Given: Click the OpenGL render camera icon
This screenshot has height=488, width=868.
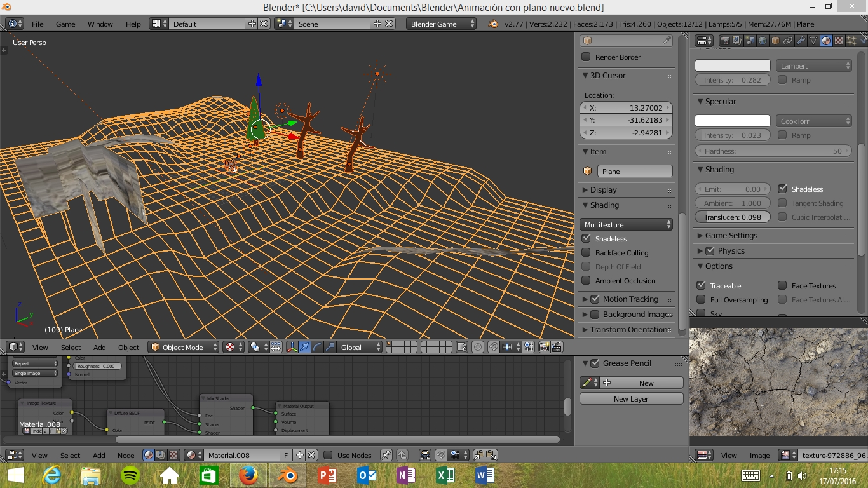Looking at the screenshot, I should coord(544,347).
